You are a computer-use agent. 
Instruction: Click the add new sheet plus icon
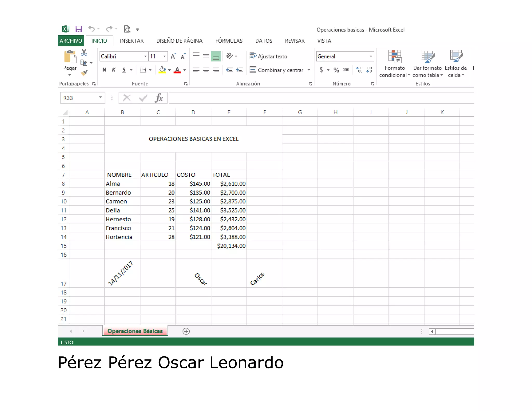[x=186, y=331]
